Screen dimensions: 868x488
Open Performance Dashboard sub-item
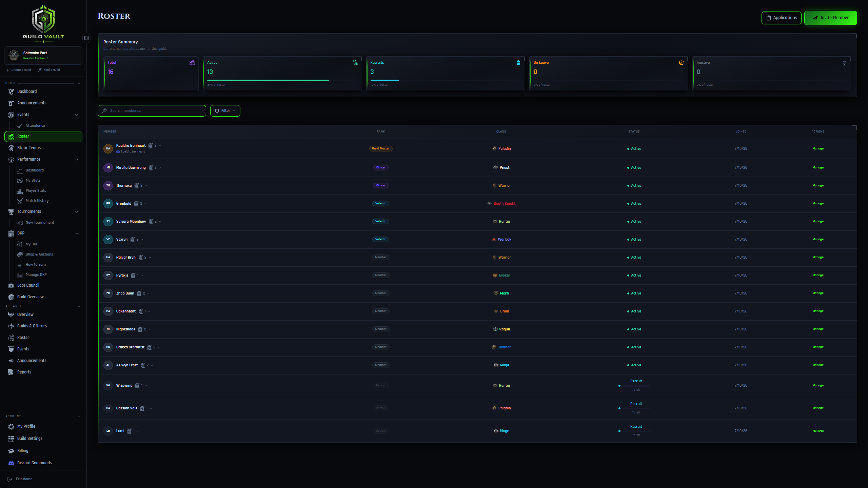(47, 170)
